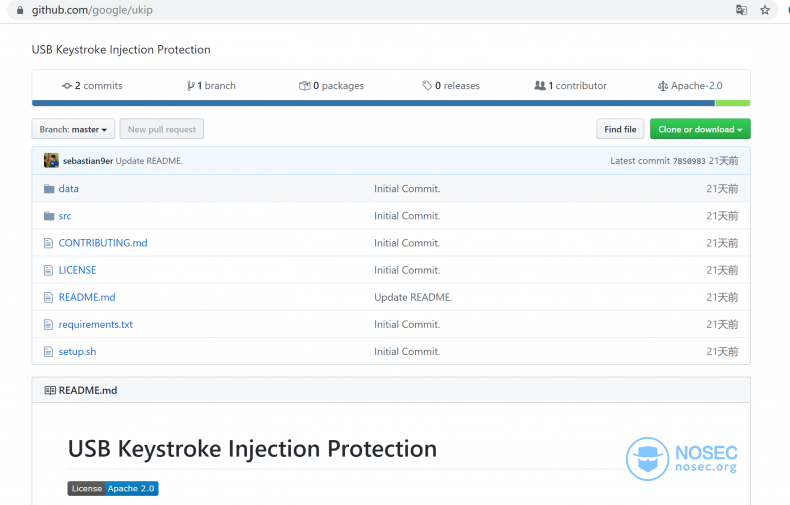This screenshot has height=505, width=790.
Task: Click the setup.sh file icon
Action: pos(48,352)
